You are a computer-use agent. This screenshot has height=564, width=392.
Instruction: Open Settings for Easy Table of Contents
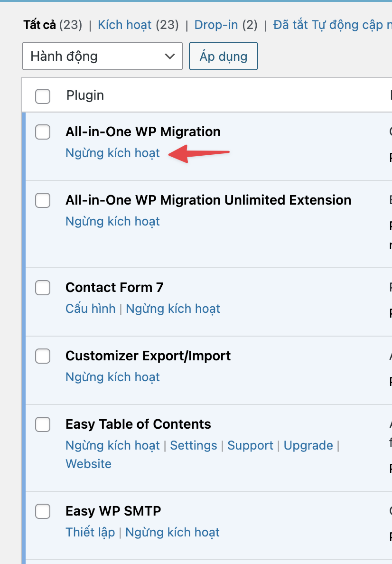pyautogui.click(x=194, y=446)
